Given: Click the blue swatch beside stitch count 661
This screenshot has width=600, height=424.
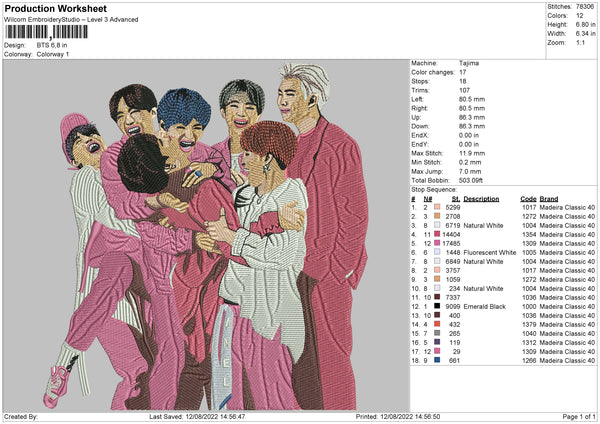Looking at the screenshot, I should [x=437, y=360].
